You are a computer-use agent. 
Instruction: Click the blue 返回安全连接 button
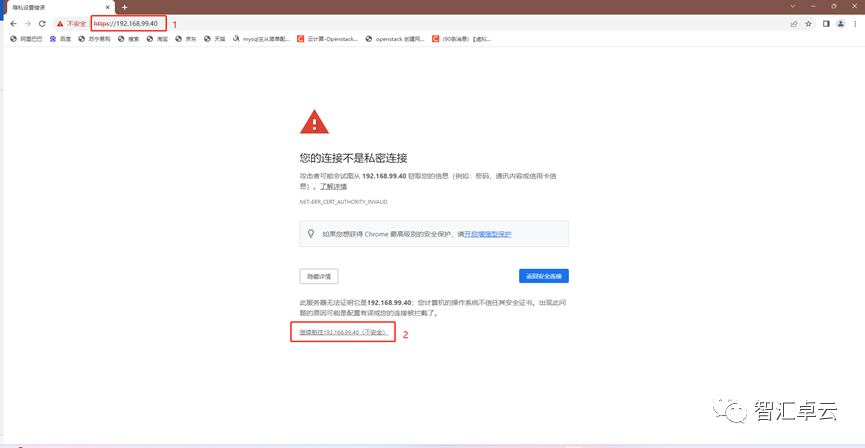click(x=543, y=276)
